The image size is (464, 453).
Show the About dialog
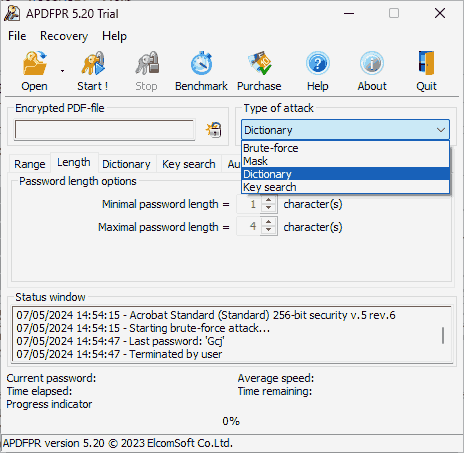point(372,71)
